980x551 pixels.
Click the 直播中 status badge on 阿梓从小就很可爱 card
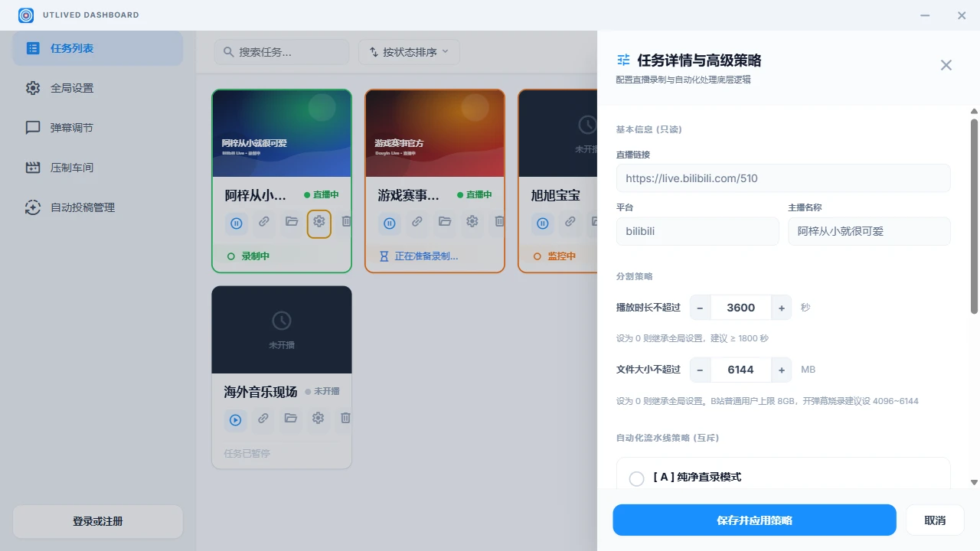coord(322,195)
